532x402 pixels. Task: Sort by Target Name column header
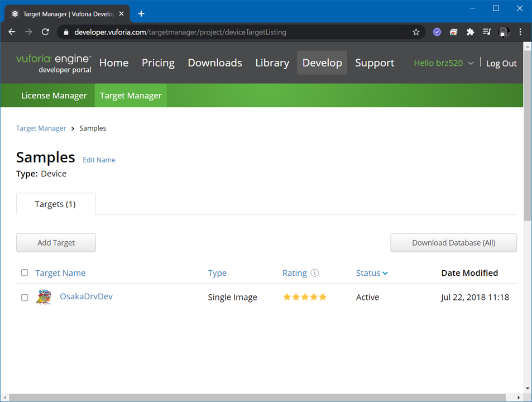(x=60, y=273)
